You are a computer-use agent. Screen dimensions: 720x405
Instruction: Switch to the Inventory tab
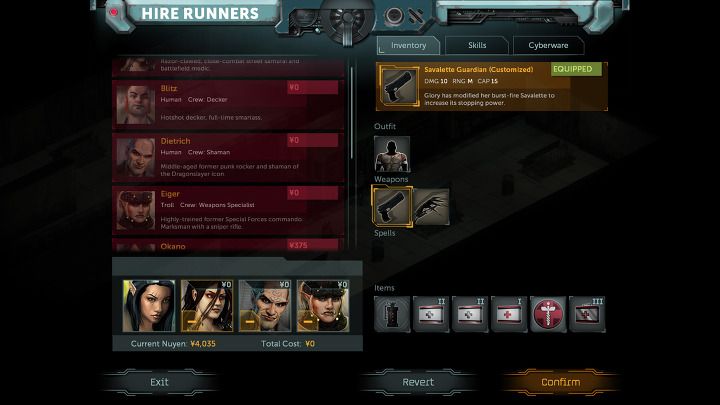tap(408, 45)
